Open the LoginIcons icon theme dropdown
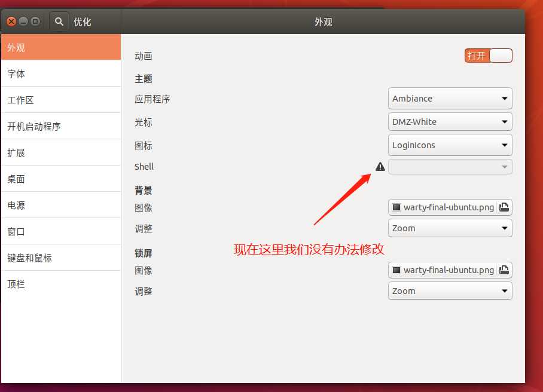 (450, 145)
